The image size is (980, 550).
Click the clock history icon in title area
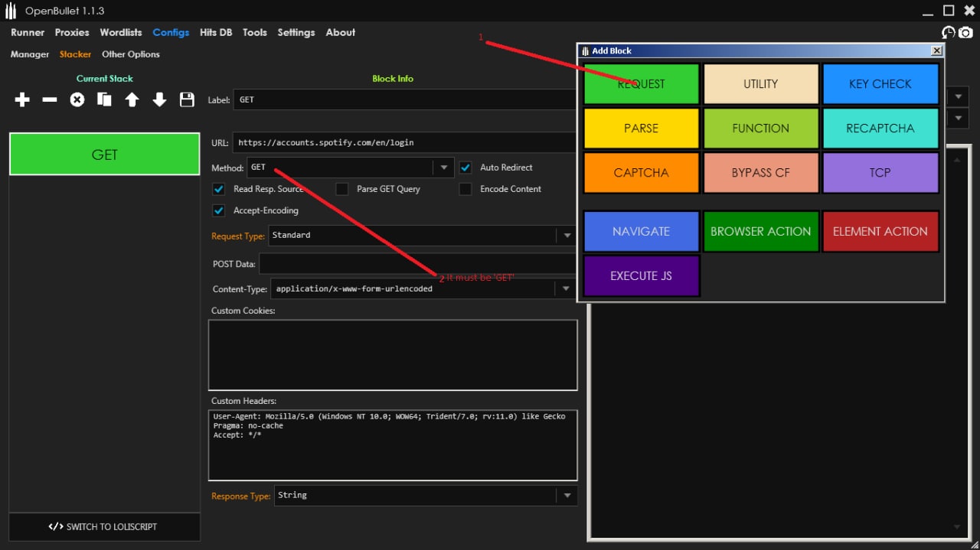949,32
